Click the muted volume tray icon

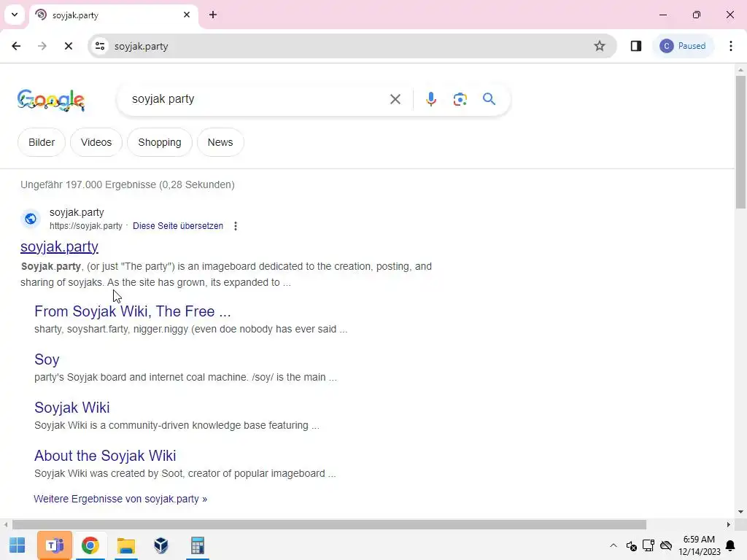(x=631, y=545)
